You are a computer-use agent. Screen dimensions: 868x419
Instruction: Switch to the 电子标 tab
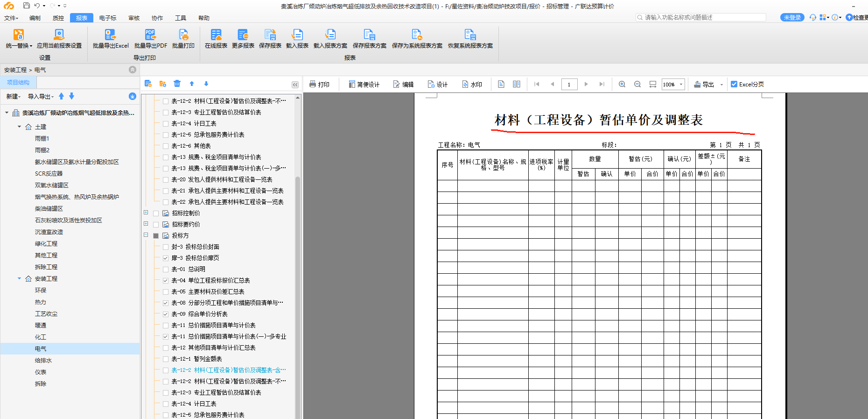point(108,18)
